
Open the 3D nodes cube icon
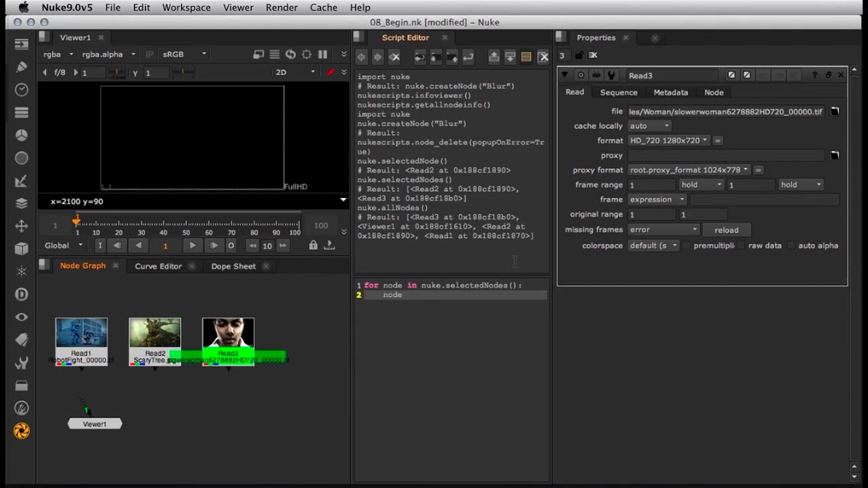point(21,249)
